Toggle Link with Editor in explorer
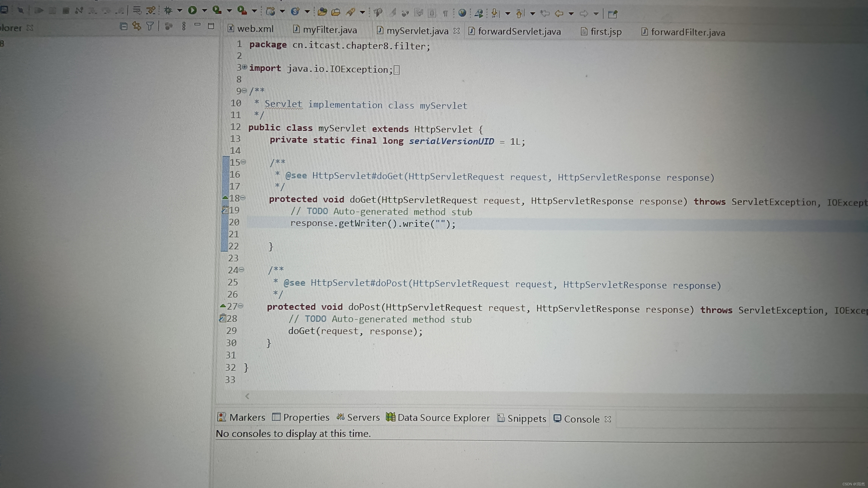The height and width of the screenshot is (488, 868). click(136, 26)
